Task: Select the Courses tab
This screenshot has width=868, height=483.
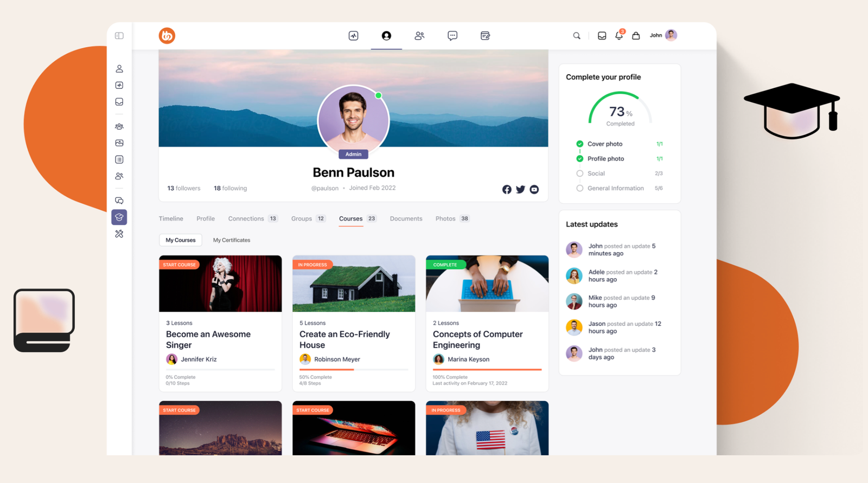Action: [358, 218]
